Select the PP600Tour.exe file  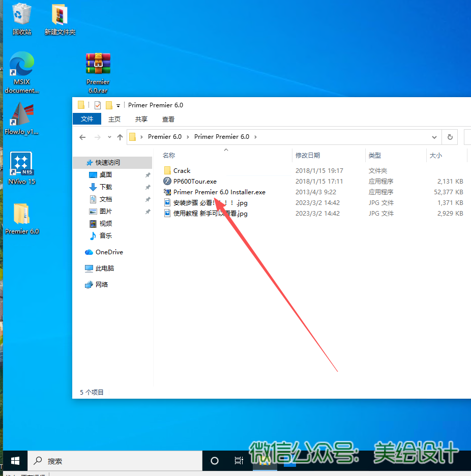point(194,182)
